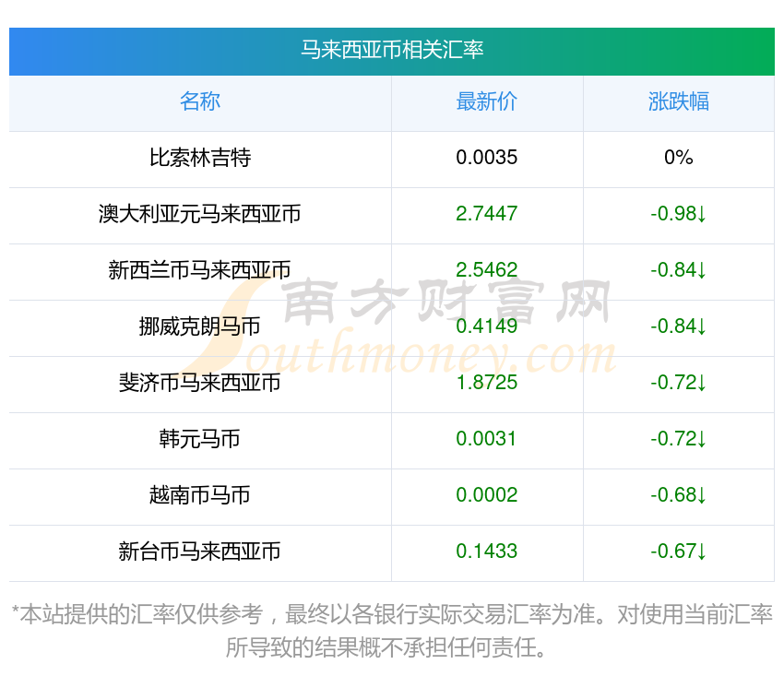Click the change value in 斐济币马来西亚币 row

click(679, 383)
